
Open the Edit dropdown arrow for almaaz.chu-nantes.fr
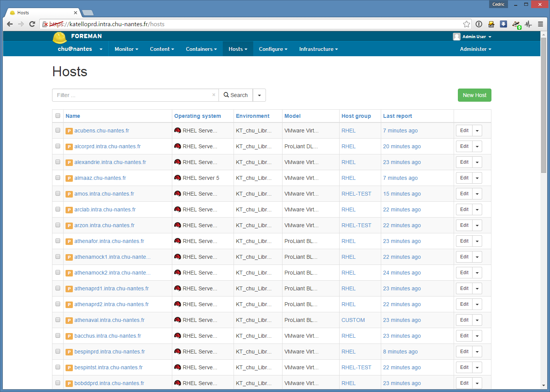point(477,178)
